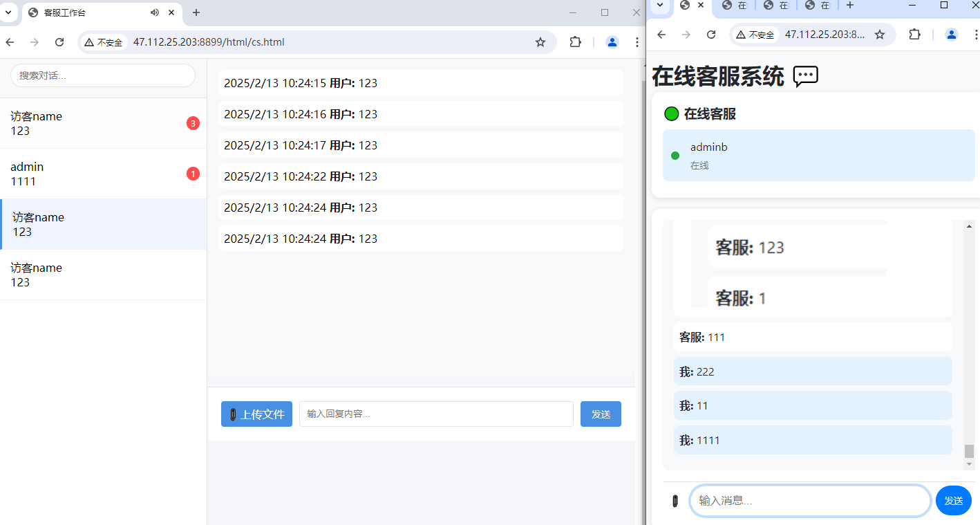Viewport: 980px width, 525px height.
Task: Open the bottom 访客name conversation
Action: click(x=103, y=275)
